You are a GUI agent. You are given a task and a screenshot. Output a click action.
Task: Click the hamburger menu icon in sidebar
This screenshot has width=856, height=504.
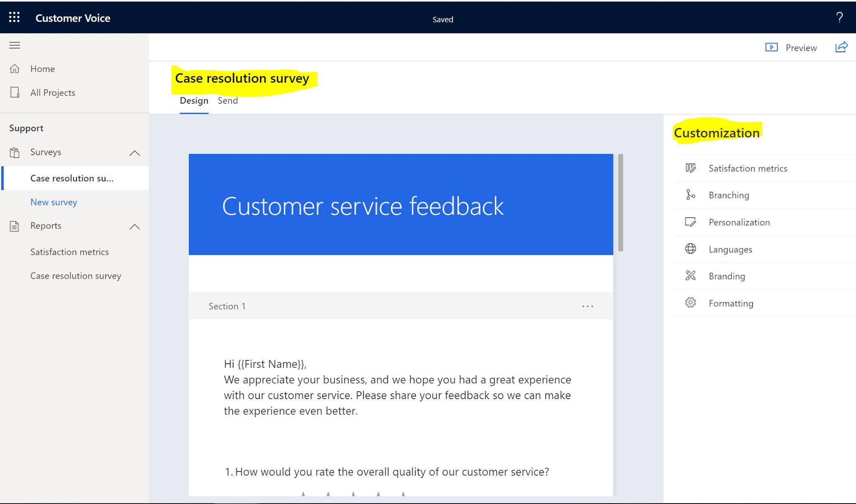(x=15, y=45)
